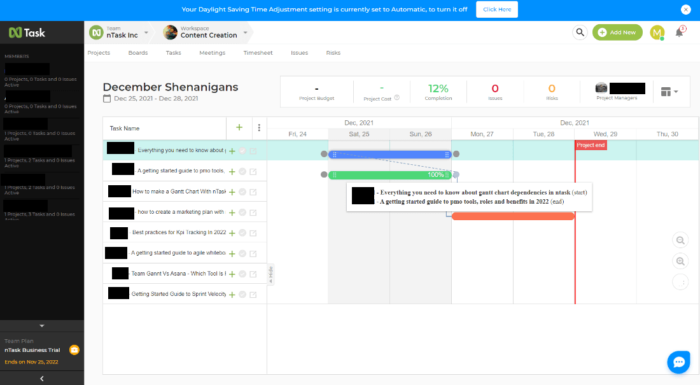Add subtask to 'A getting started guide to agile'

coord(232,254)
